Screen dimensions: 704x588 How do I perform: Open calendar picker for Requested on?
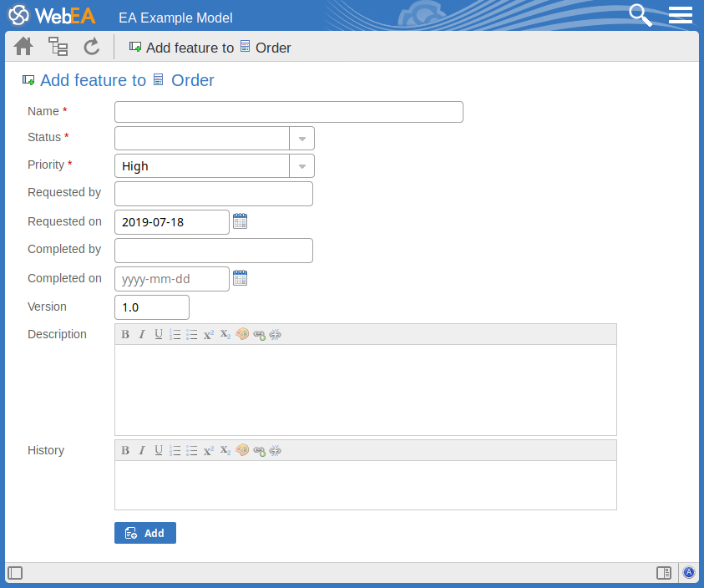(240, 221)
